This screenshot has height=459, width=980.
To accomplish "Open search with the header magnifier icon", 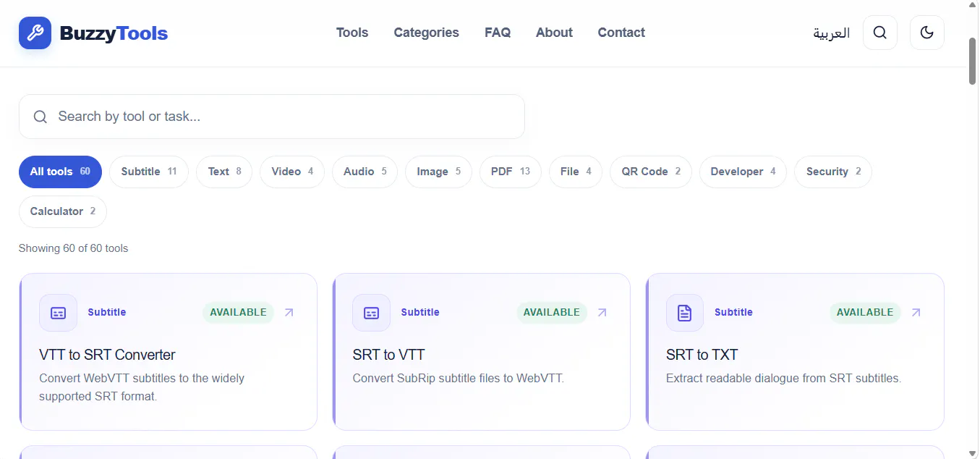I will point(880,33).
